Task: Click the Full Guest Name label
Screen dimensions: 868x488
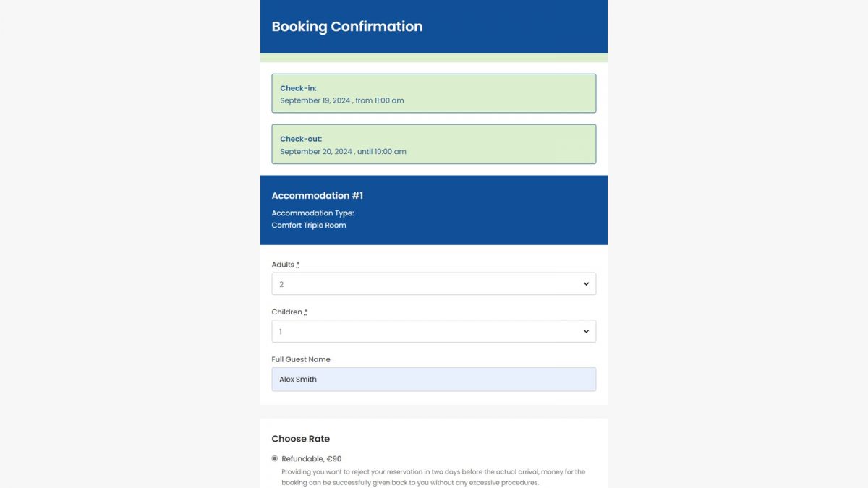Action: click(x=300, y=359)
